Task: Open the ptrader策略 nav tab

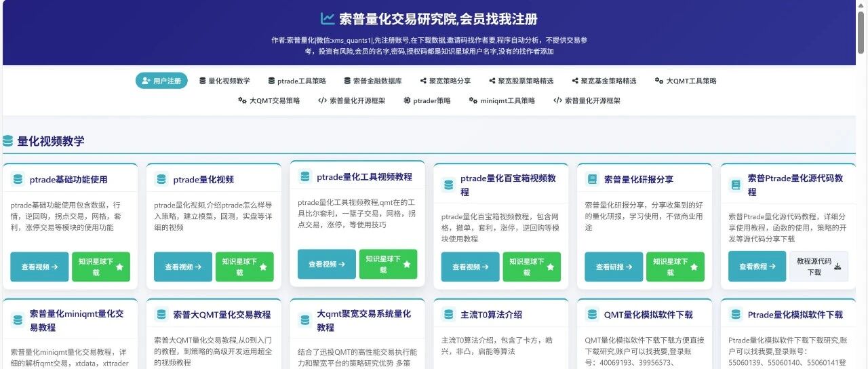Action: pyautogui.click(x=427, y=100)
